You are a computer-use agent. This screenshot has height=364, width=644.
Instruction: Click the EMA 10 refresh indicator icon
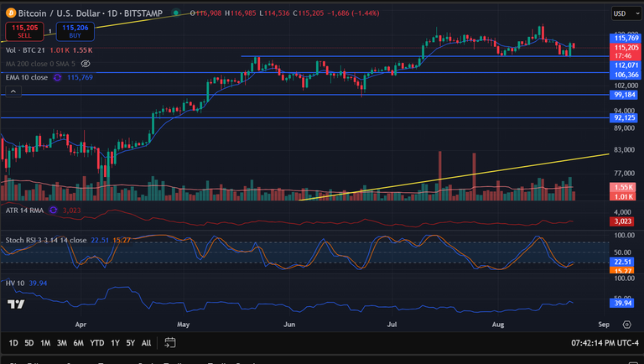[x=58, y=77]
